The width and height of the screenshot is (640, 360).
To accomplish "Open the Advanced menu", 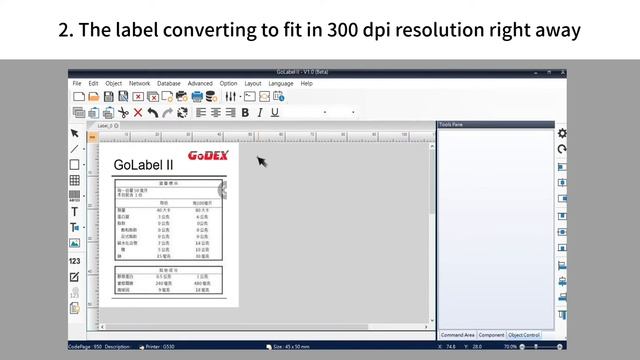I will [200, 83].
